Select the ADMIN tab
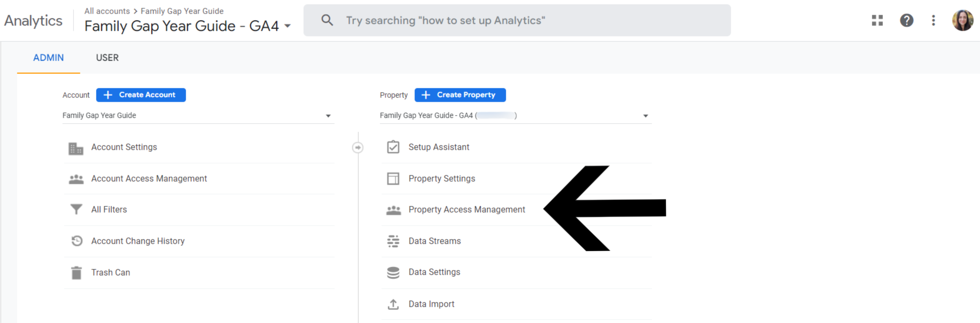The image size is (980, 323). click(48, 58)
